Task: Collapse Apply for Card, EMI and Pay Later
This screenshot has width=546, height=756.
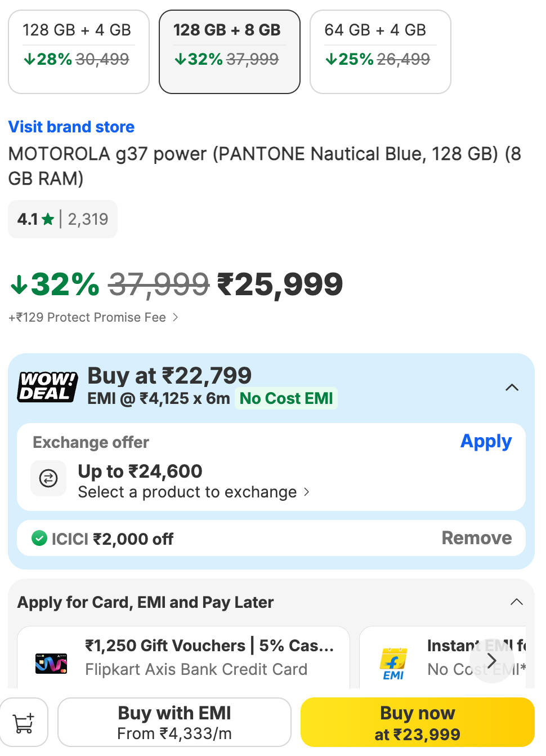Action: point(516,602)
